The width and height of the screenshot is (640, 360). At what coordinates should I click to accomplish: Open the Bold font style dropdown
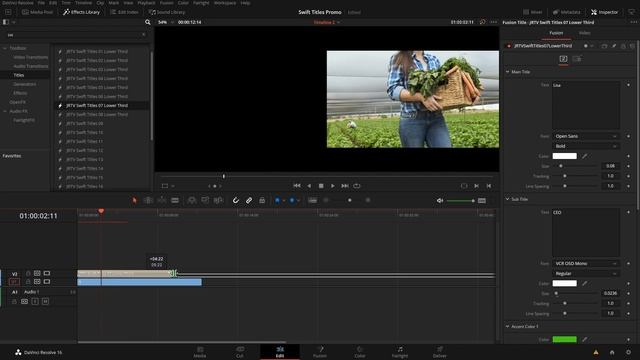[x=586, y=146]
